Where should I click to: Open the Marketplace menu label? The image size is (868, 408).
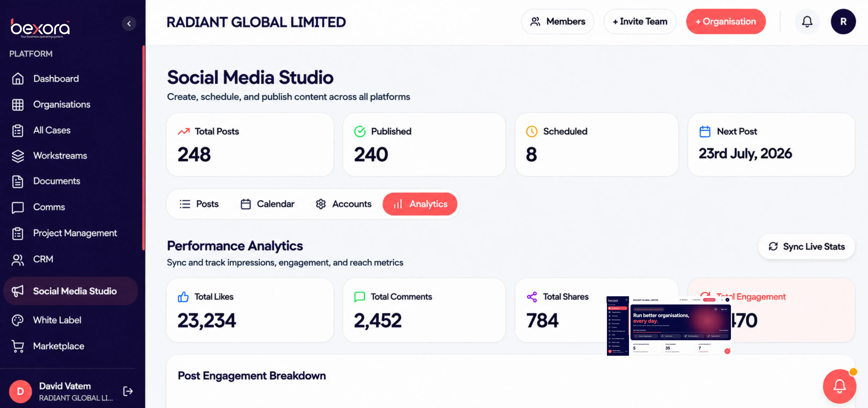point(59,346)
